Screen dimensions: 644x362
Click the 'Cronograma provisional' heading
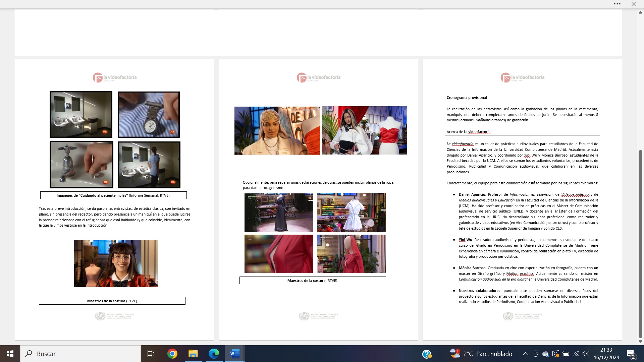point(467,98)
